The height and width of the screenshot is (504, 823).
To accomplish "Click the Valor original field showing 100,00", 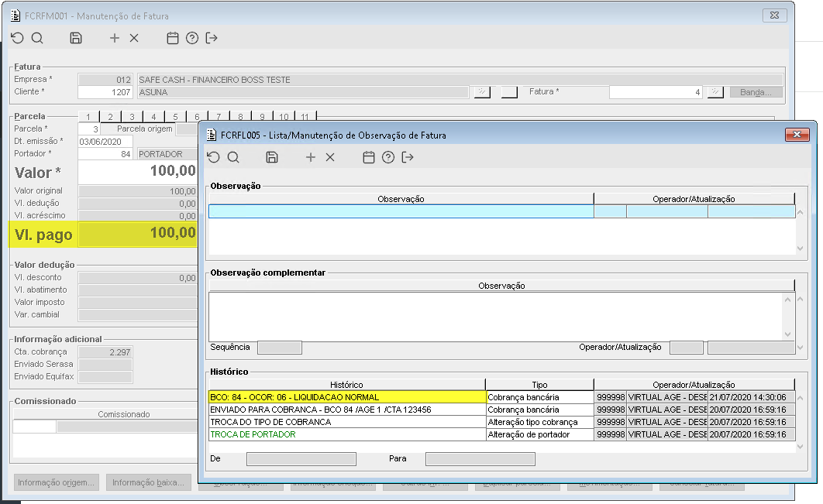I will pyautogui.click(x=137, y=191).
